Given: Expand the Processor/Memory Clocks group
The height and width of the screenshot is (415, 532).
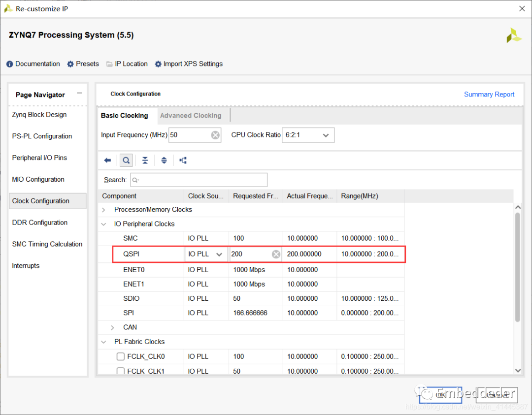Looking at the screenshot, I should 104,210.
